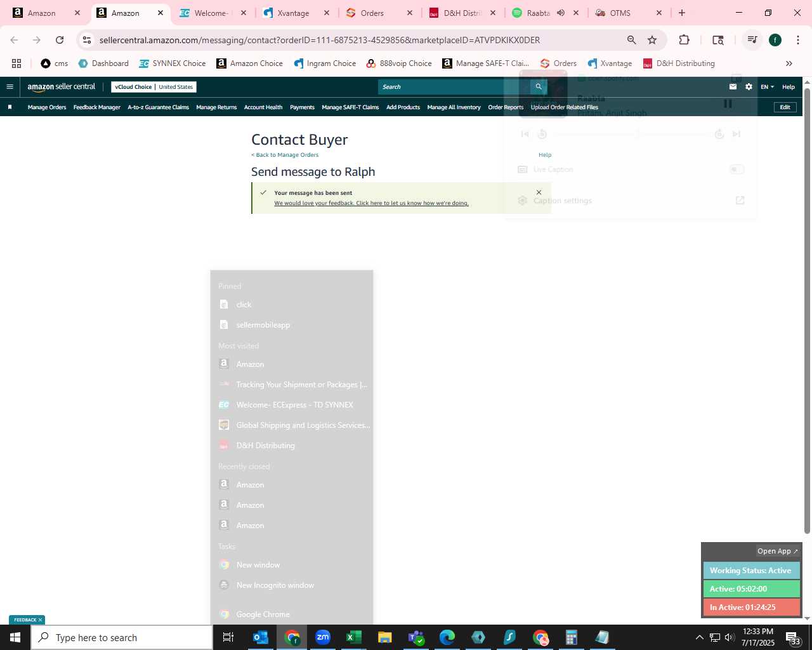Open zoom magnifier icon in address bar

631,40
